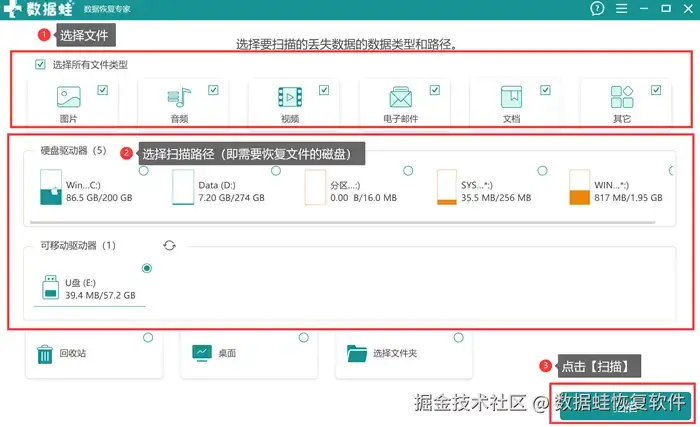Select the 视频 video type icon
This screenshot has width=700, height=427.
coord(290,97)
